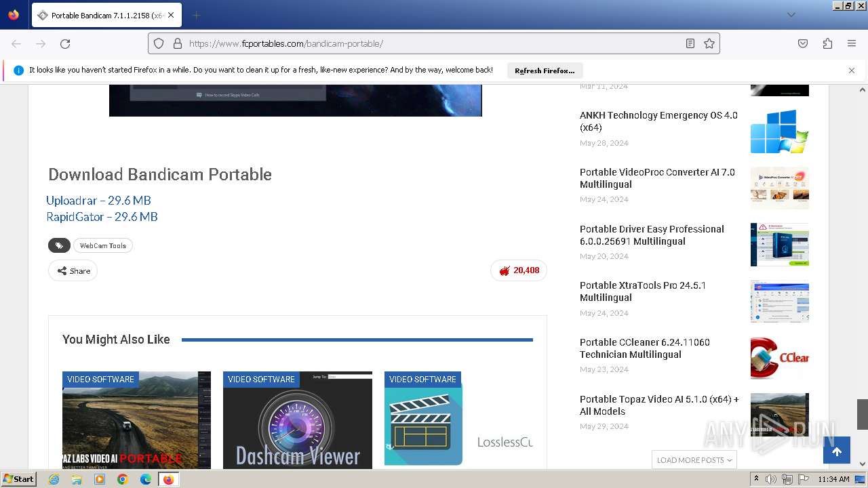The image size is (868, 488).
Task: Open Internet Explorer from taskbar
Action: pos(54,479)
